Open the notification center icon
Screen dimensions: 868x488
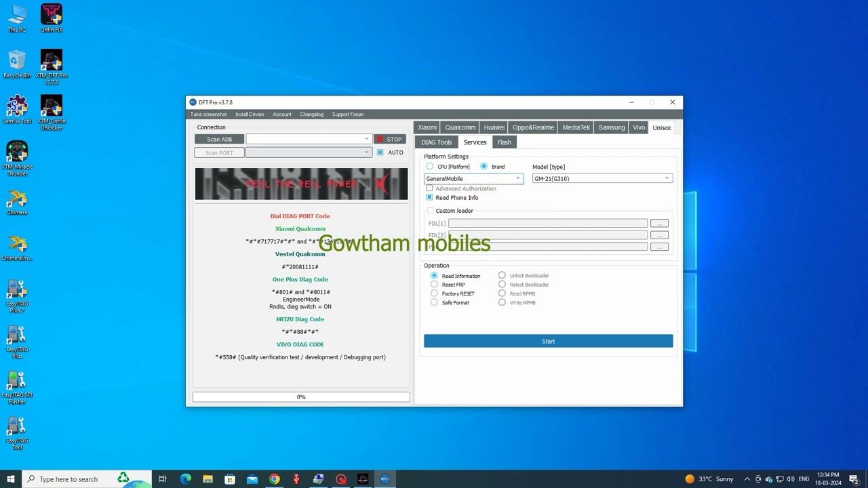point(854,479)
